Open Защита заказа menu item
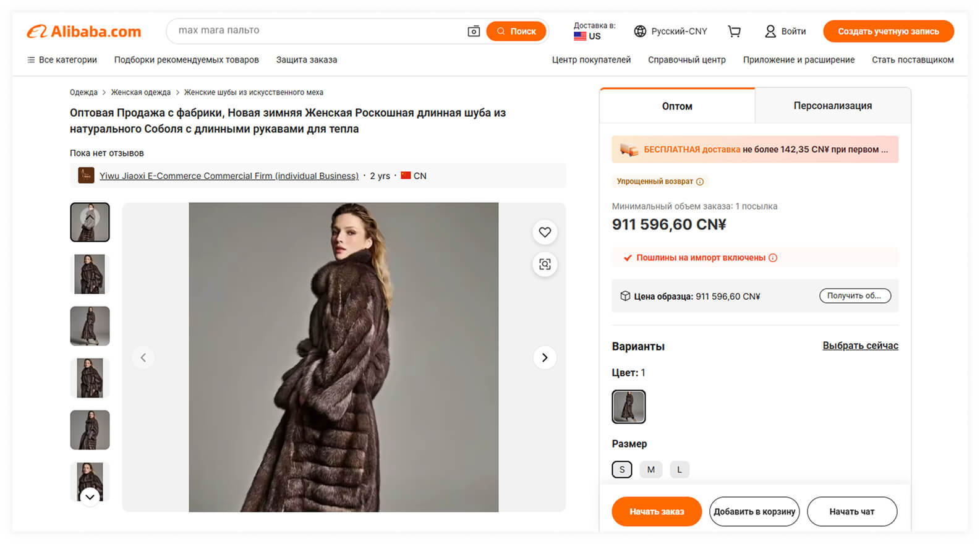Screen dimensions: 980x544 306,60
